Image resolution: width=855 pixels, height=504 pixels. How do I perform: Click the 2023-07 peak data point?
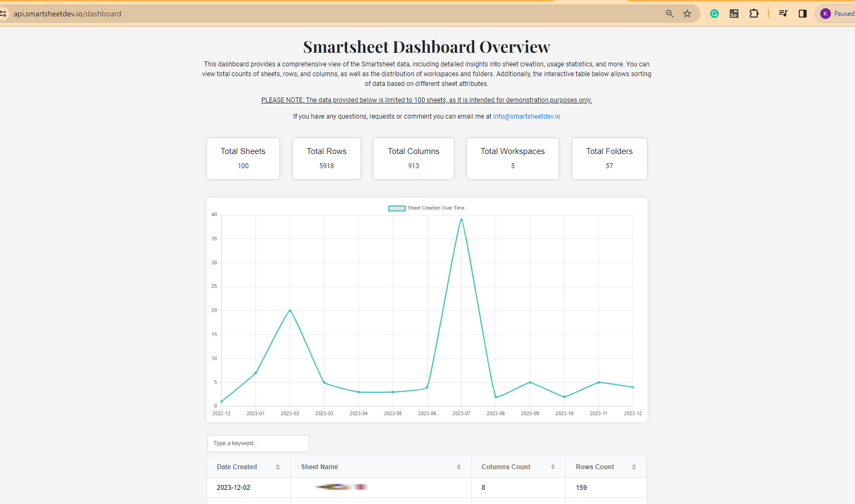(x=461, y=220)
